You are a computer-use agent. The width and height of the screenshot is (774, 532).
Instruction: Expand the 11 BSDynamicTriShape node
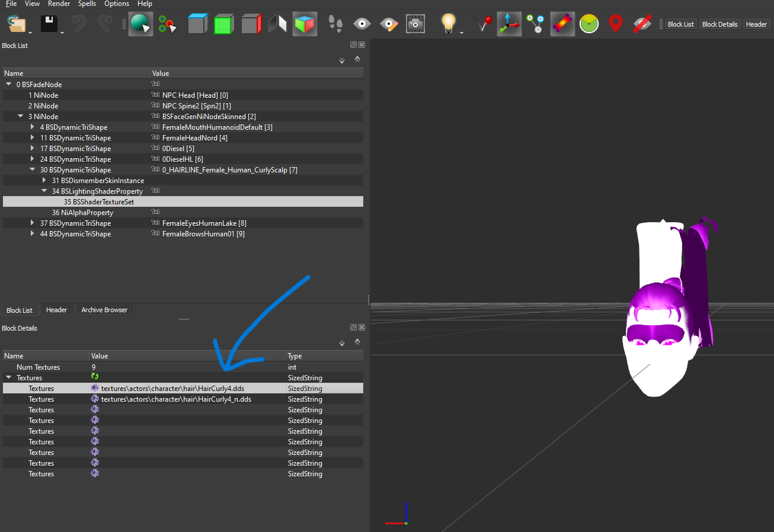coord(33,138)
